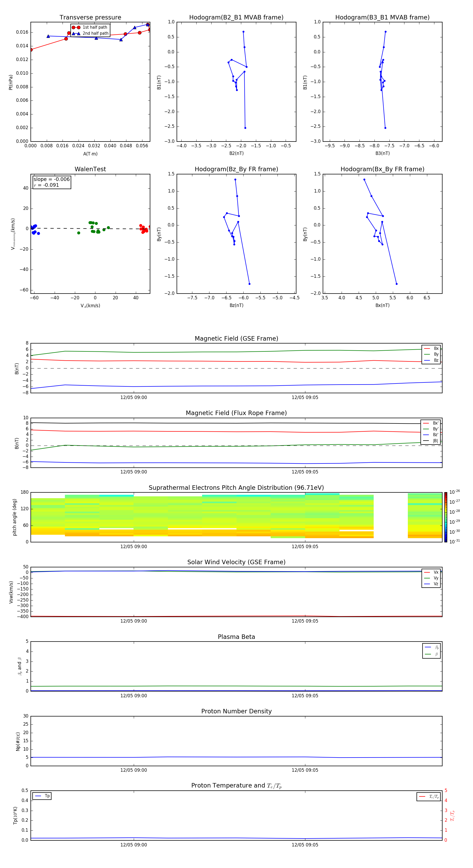This screenshot has height=868, width=473.
Task: Click the 'Hodogram(B2_B1 MVAB frame)' title
Action: [236, 18]
